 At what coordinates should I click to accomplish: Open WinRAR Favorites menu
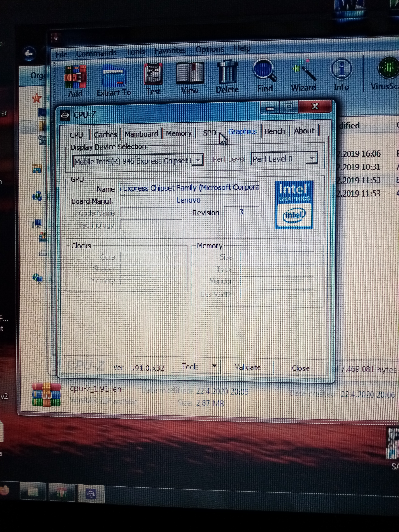[x=170, y=51]
